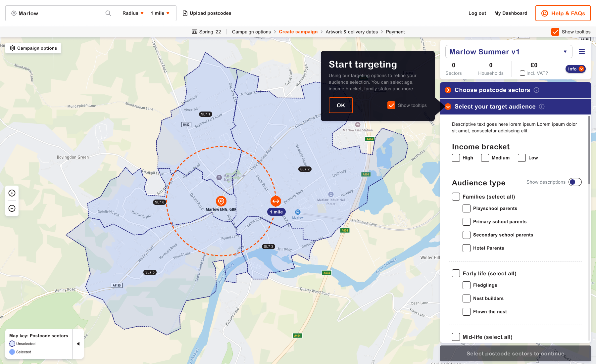Image resolution: width=596 pixels, height=364 pixels.
Task: Click the Marlow Police Station map icon
Action: pos(219,177)
